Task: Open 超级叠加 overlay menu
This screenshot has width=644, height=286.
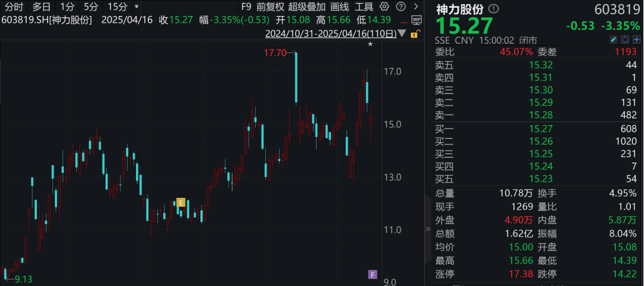Action: click(x=307, y=7)
